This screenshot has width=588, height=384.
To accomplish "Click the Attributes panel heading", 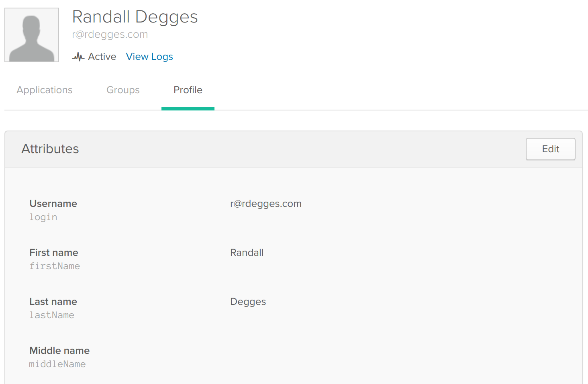I will pos(50,149).
